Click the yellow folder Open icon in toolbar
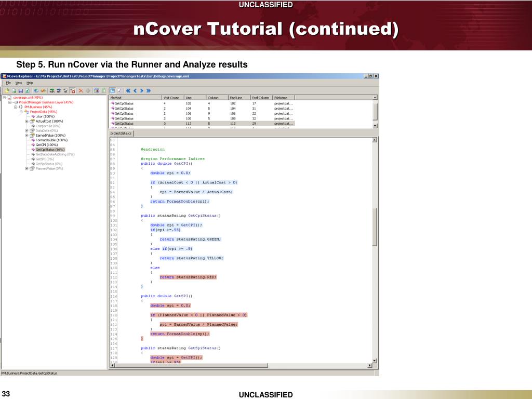The width and height of the screenshot is (532, 399). pos(7,90)
